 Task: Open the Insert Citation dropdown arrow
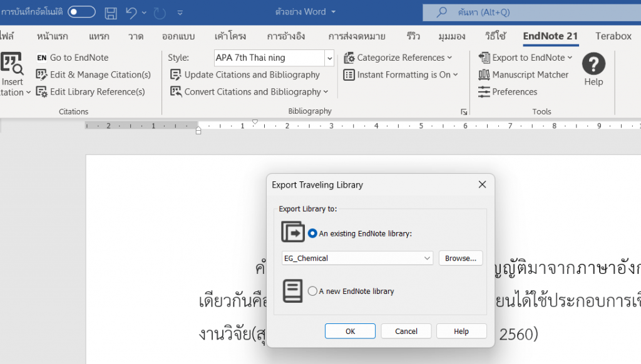[x=28, y=93]
